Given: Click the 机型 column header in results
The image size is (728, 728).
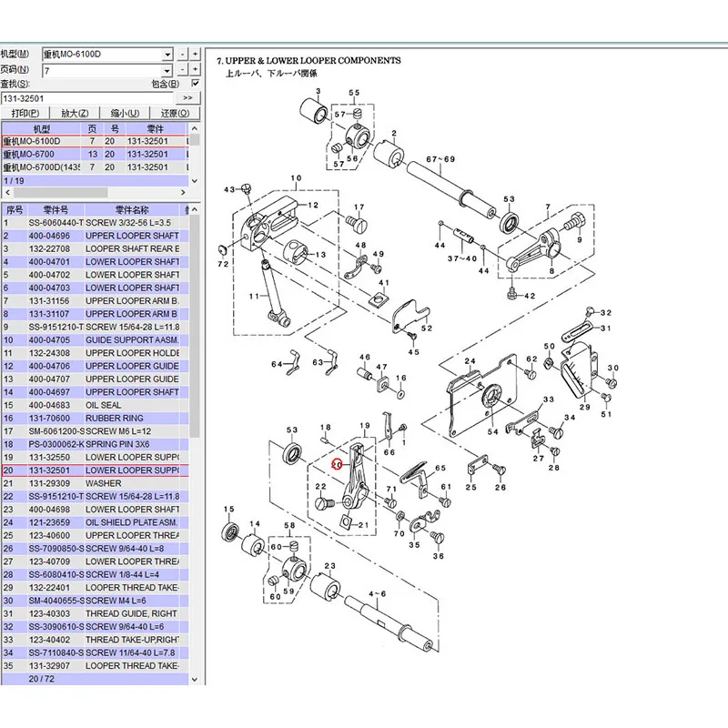Looking at the screenshot, I should click(41, 128).
